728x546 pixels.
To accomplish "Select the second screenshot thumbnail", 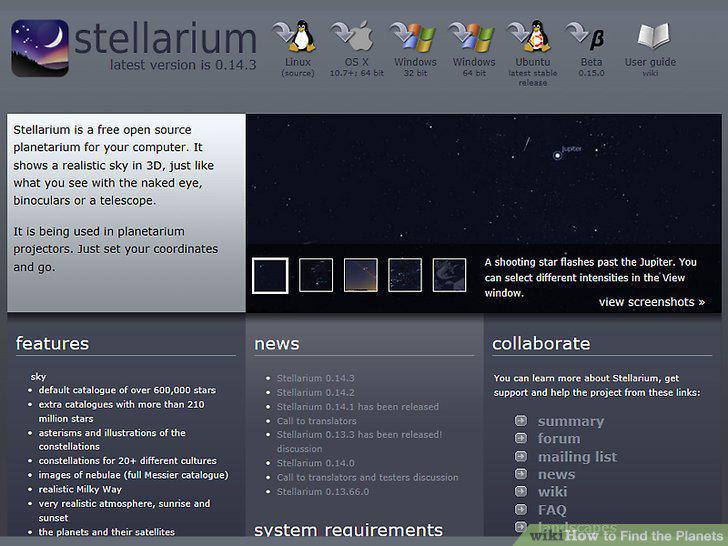I will tap(316, 275).
